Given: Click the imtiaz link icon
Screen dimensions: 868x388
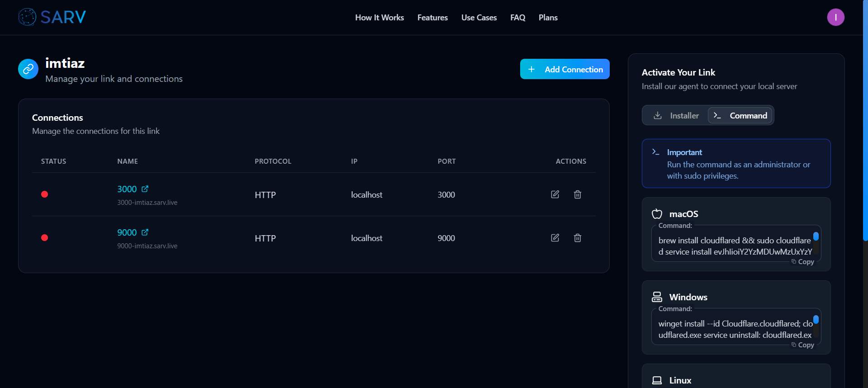Looking at the screenshot, I should [x=28, y=69].
